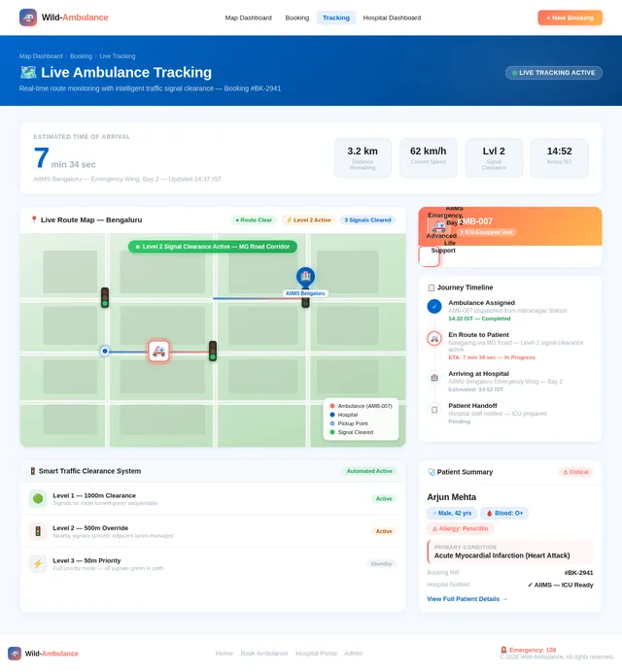
Task: Click Level 1 Active status badge
Action: pos(384,499)
